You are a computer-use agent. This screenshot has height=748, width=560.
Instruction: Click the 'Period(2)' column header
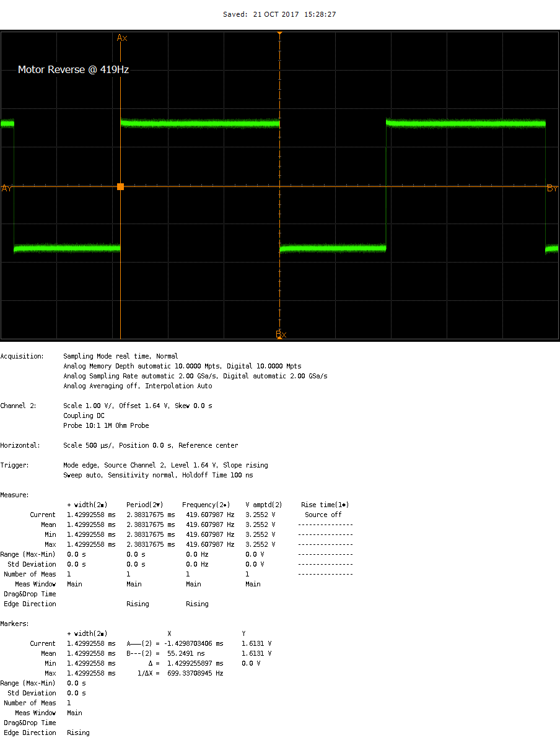[145, 505]
